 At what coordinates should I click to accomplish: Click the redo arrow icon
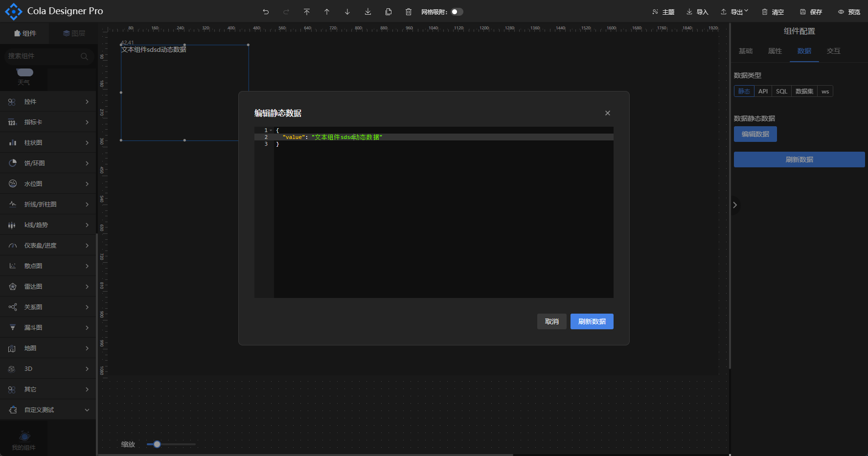click(x=286, y=12)
